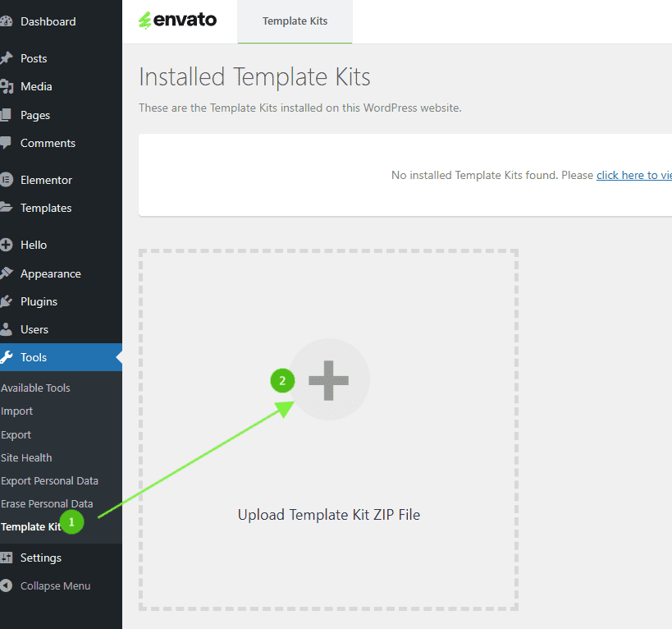Open the Plugins icon in sidebar
The width and height of the screenshot is (672, 629).
coord(7,301)
